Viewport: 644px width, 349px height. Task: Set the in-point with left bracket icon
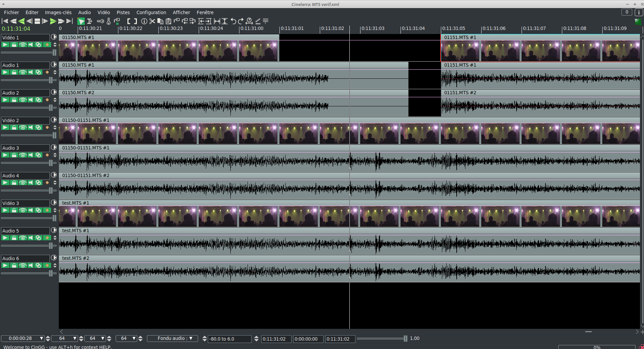coord(129,21)
